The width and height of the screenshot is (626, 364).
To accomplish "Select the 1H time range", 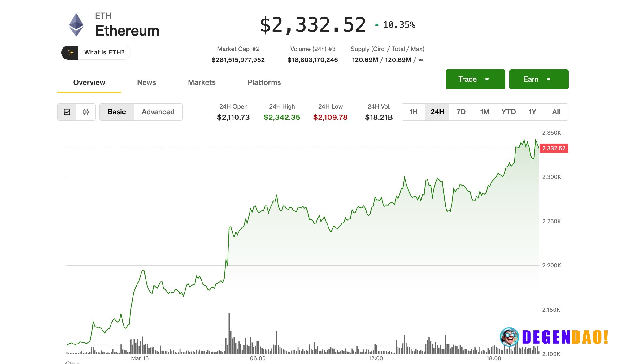I will (x=414, y=112).
